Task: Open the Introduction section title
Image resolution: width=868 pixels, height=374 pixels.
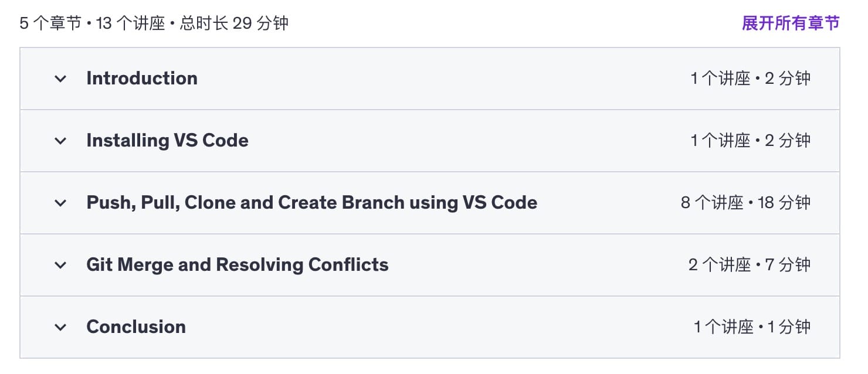Action: click(x=142, y=79)
